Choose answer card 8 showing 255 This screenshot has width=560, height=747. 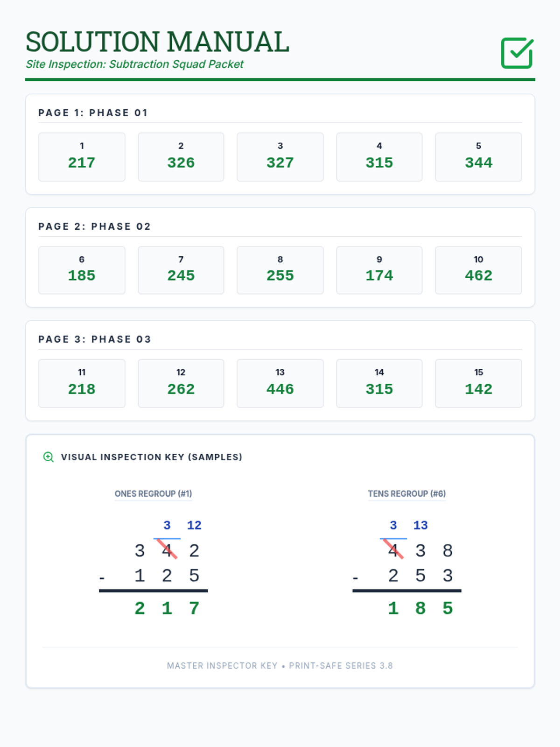coord(280,270)
